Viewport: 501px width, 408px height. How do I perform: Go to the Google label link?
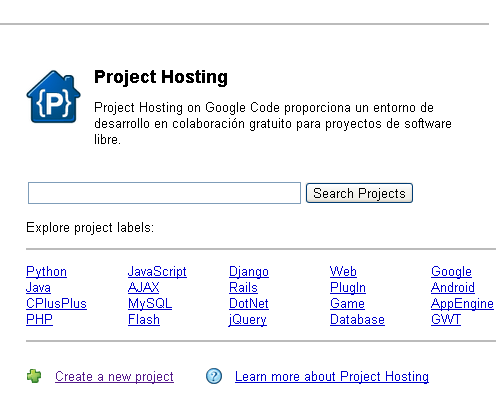click(x=451, y=272)
